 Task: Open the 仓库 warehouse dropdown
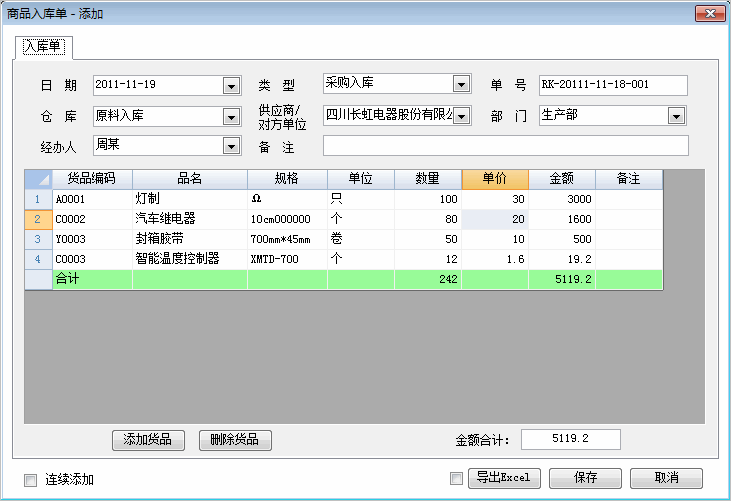coord(232,116)
